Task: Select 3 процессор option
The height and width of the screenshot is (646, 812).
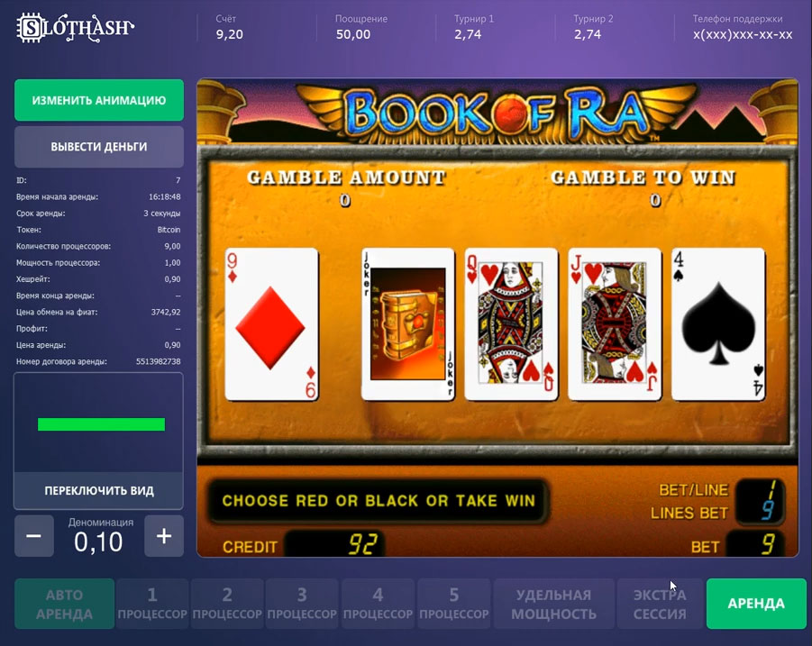Action: click(302, 604)
